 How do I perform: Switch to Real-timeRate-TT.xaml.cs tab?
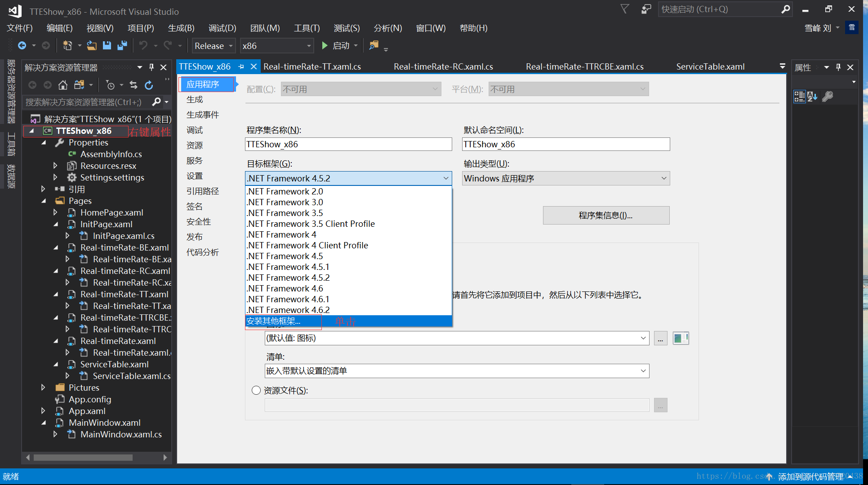312,67
